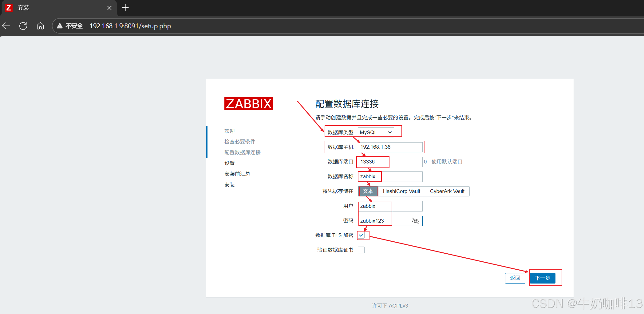
Task: Select 文本 credential storage option
Action: [368, 191]
